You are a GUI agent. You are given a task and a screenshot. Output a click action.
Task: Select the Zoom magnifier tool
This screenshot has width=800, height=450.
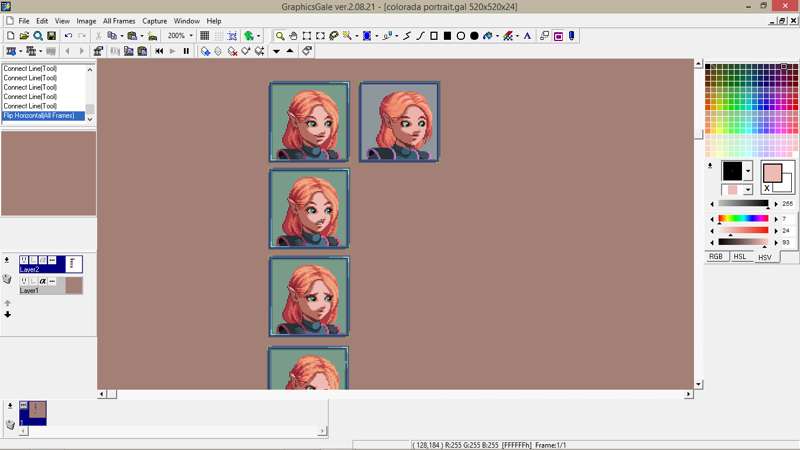tap(280, 36)
